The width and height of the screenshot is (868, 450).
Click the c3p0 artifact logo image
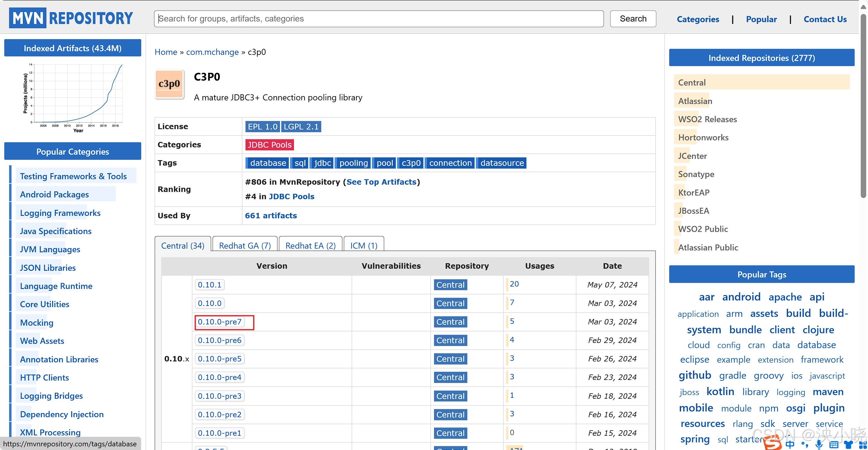point(169,84)
